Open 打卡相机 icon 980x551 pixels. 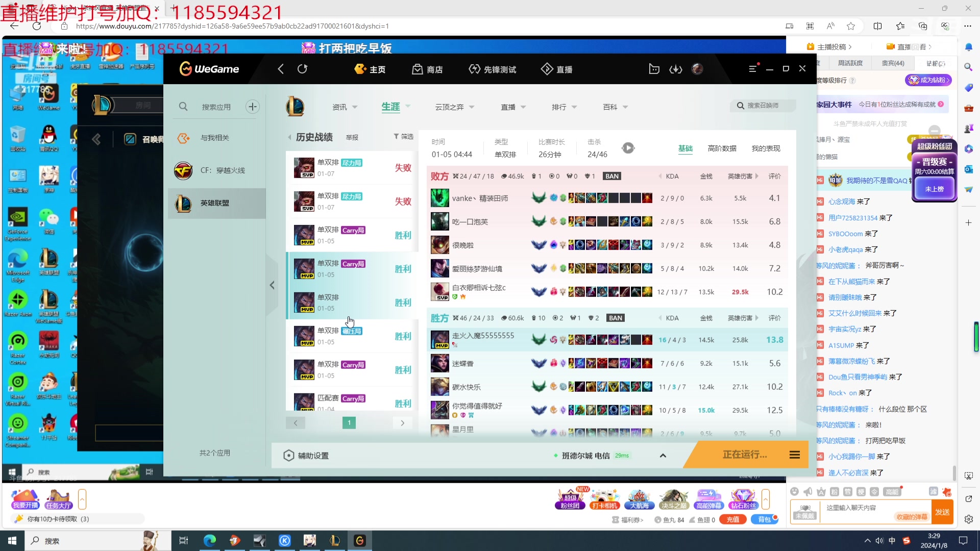605,499
